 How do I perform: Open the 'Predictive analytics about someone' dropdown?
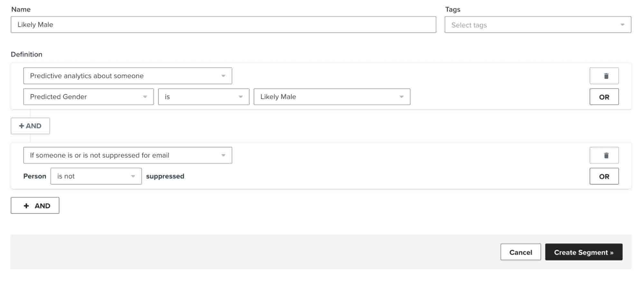[x=128, y=76]
